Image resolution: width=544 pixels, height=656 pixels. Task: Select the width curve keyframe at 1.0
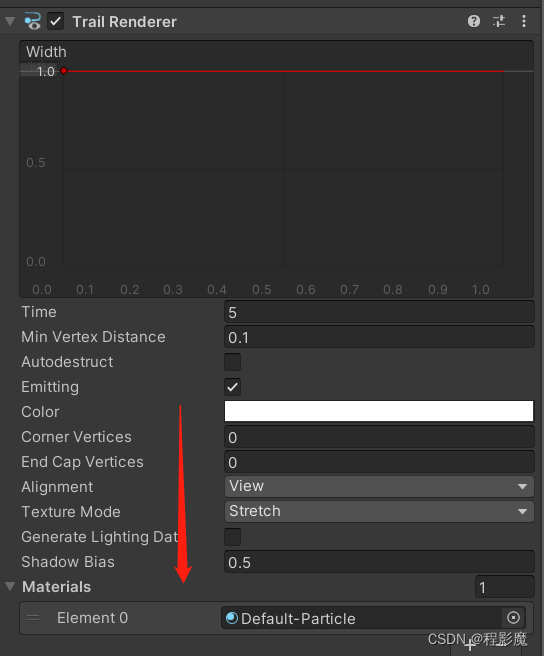pos(64,71)
